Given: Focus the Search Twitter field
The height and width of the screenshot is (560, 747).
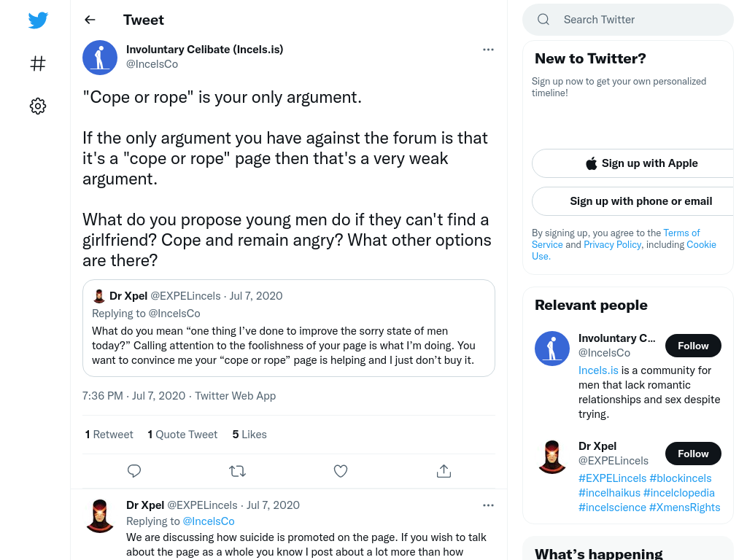Looking at the screenshot, I should point(628,20).
